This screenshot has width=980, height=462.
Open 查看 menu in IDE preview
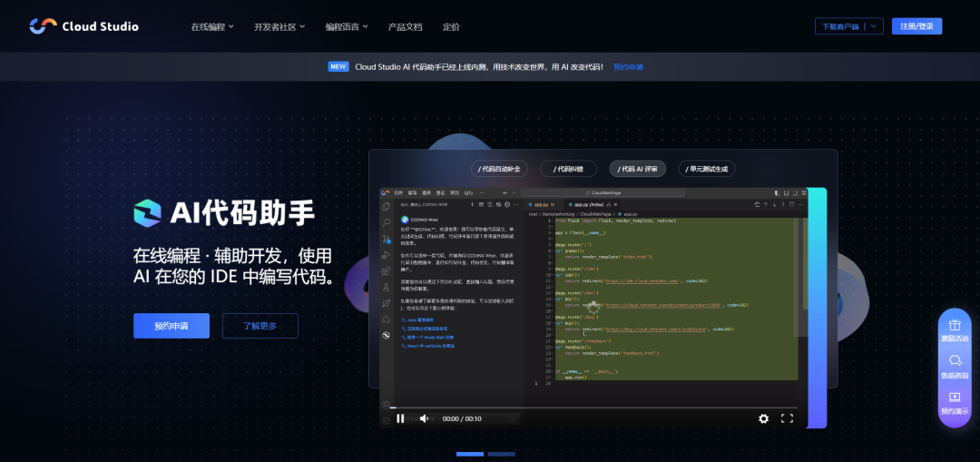(x=441, y=193)
